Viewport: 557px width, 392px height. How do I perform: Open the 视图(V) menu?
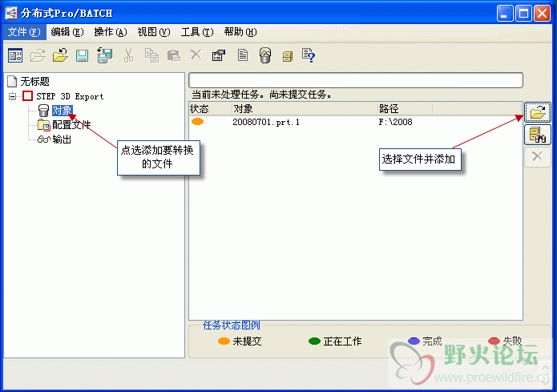(x=154, y=32)
